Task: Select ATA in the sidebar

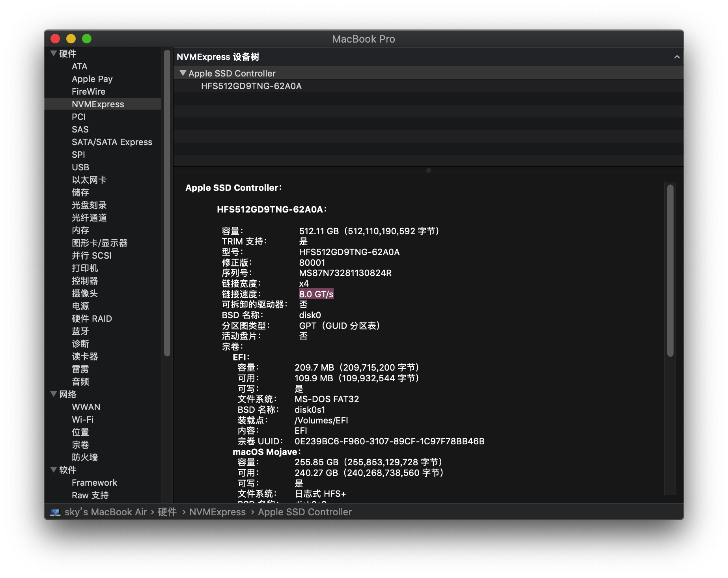Action: tap(79, 66)
